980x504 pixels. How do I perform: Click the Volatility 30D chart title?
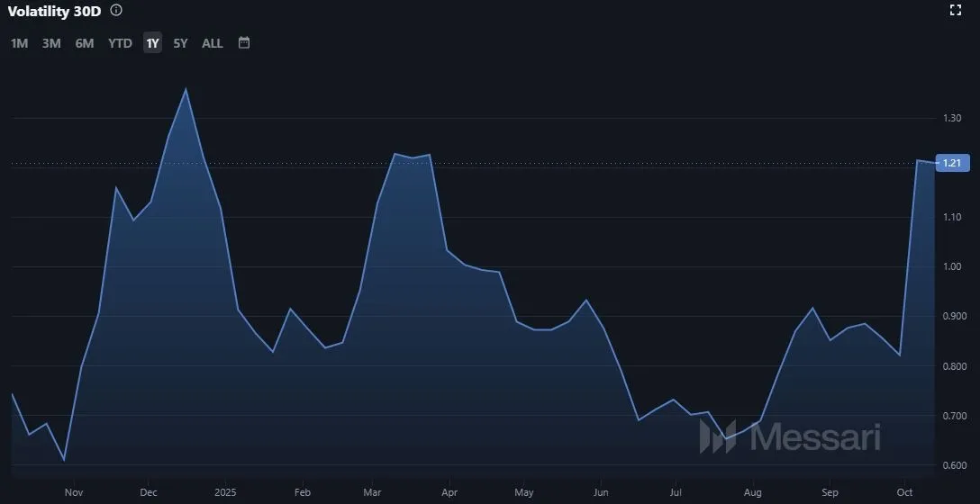pyautogui.click(x=54, y=11)
